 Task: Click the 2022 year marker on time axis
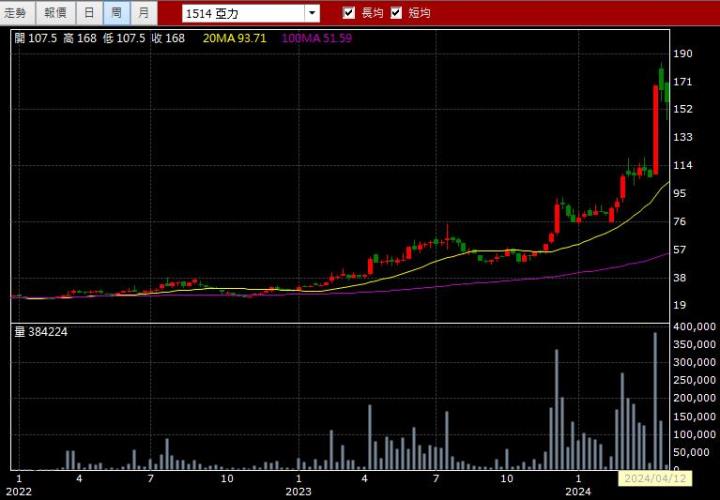pos(20,491)
